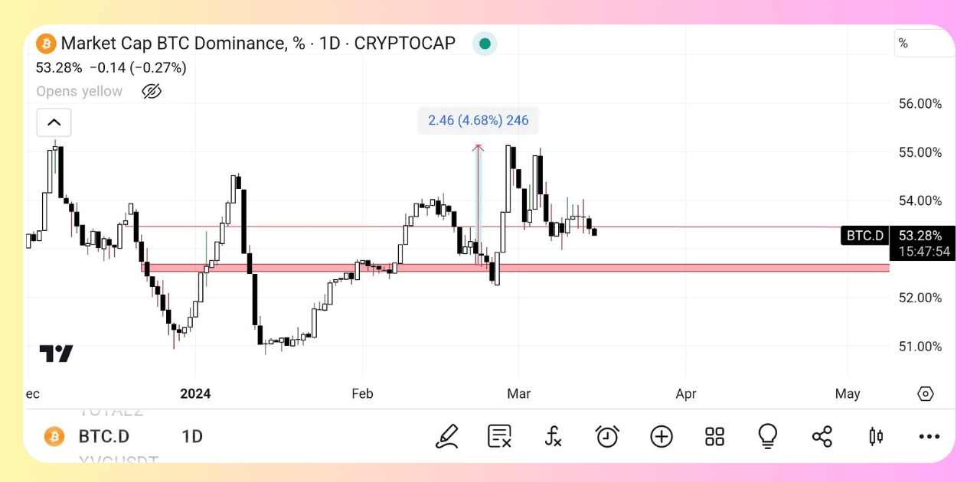Viewport: 980px width, 482px height.
Task: Remove all indicators with the fx icon
Action: (553, 436)
